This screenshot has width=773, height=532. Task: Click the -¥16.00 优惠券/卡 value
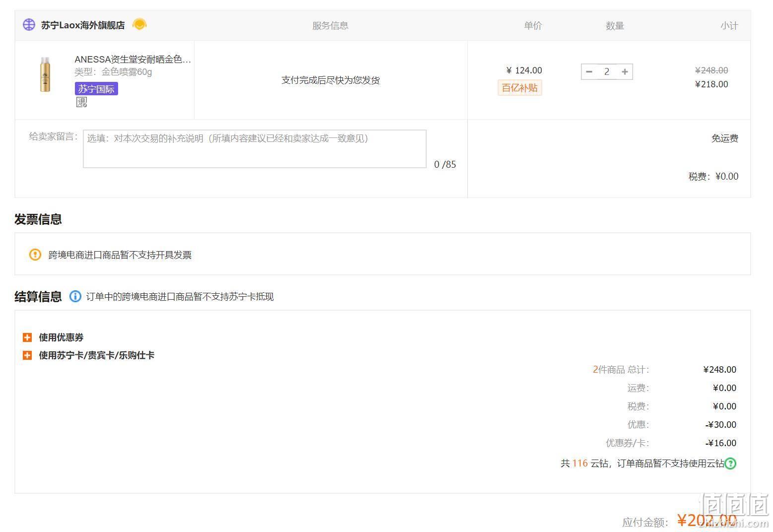point(721,443)
